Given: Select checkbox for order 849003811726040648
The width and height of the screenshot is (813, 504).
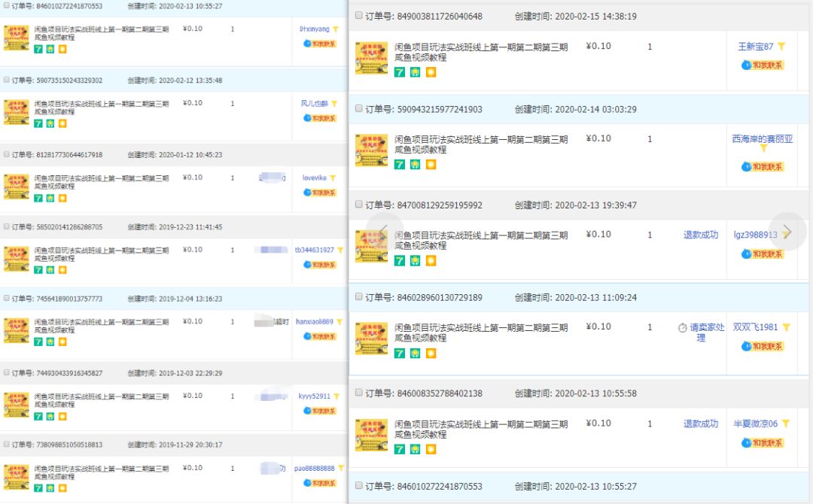Looking at the screenshot, I should point(359,17).
